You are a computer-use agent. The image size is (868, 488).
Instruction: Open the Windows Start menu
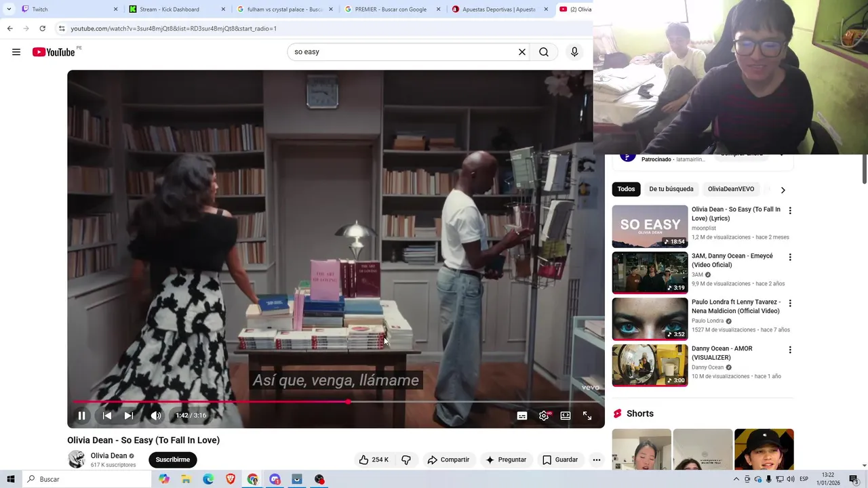[x=11, y=479]
